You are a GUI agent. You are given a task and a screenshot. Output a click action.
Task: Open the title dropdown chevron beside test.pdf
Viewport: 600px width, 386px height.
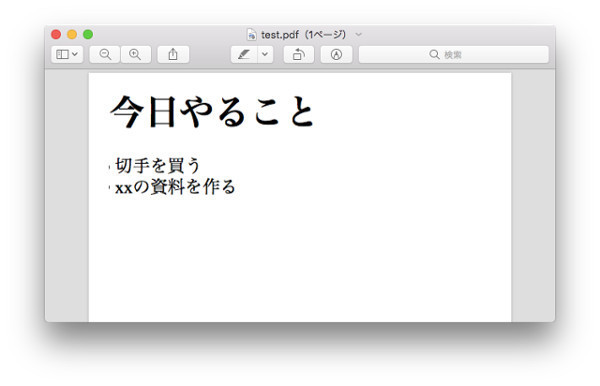point(359,34)
